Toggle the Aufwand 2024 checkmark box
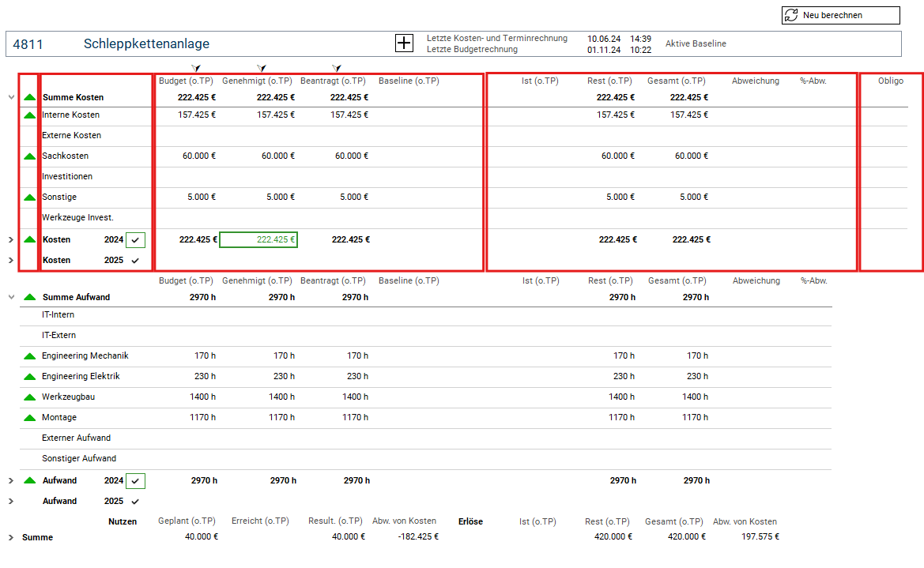Image resolution: width=924 pixels, height=568 pixels. tap(136, 480)
